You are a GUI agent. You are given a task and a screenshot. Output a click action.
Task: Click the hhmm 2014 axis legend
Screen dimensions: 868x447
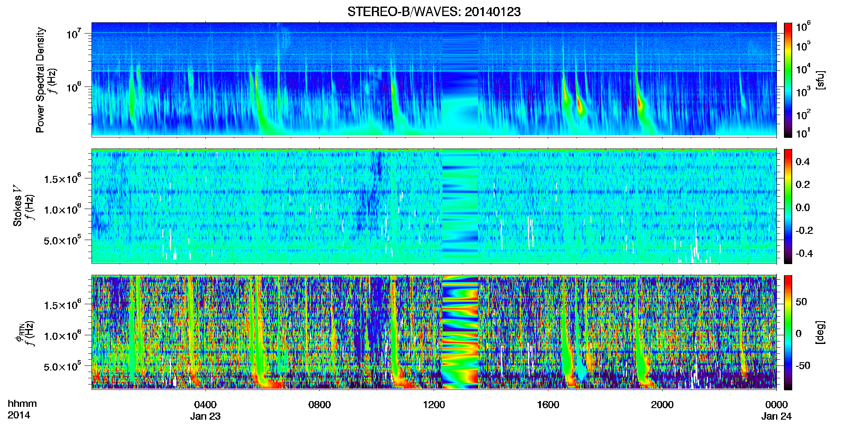[x=22, y=409]
